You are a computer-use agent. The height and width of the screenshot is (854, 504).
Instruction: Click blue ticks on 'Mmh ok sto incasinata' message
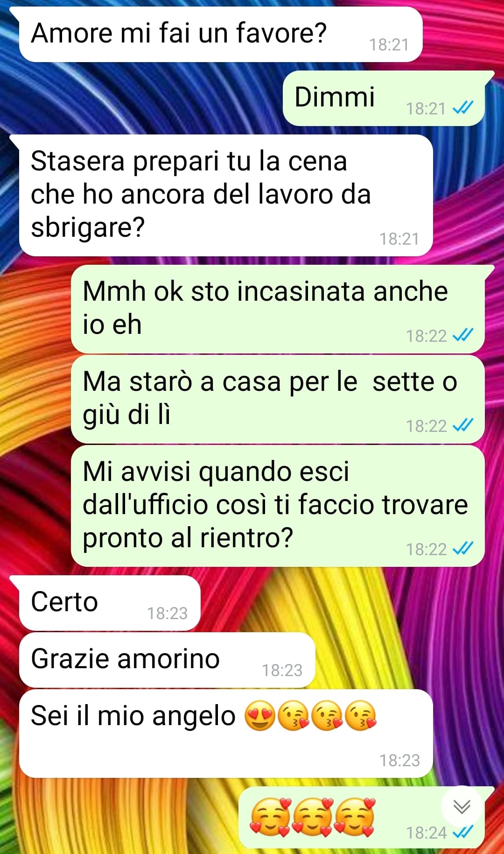(x=463, y=335)
